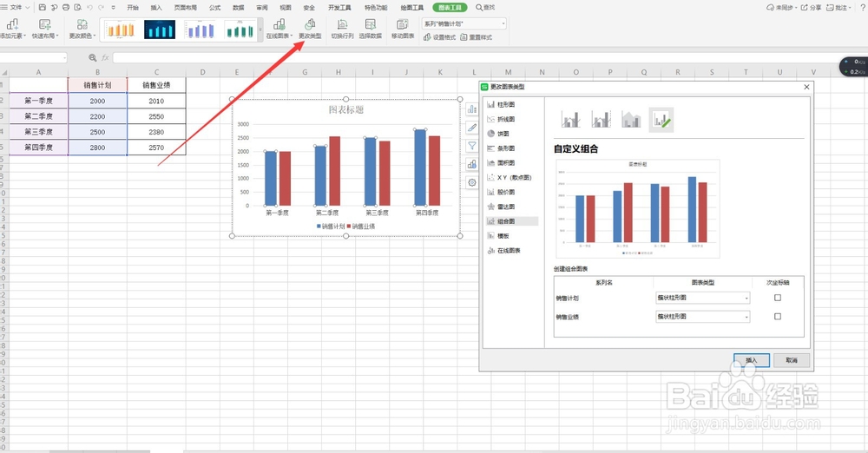The height and width of the screenshot is (453, 868).
Task: Tick secondary axis checkbox for 销售业绩
Action: [778, 317]
